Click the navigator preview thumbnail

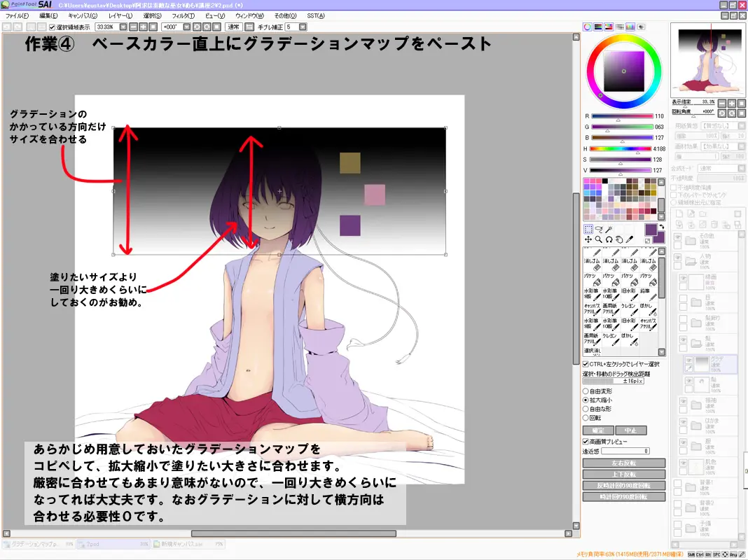(x=707, y=60)
